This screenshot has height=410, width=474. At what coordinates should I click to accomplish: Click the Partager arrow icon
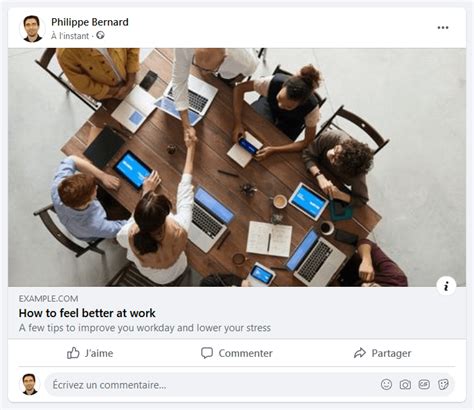[360, 353]
